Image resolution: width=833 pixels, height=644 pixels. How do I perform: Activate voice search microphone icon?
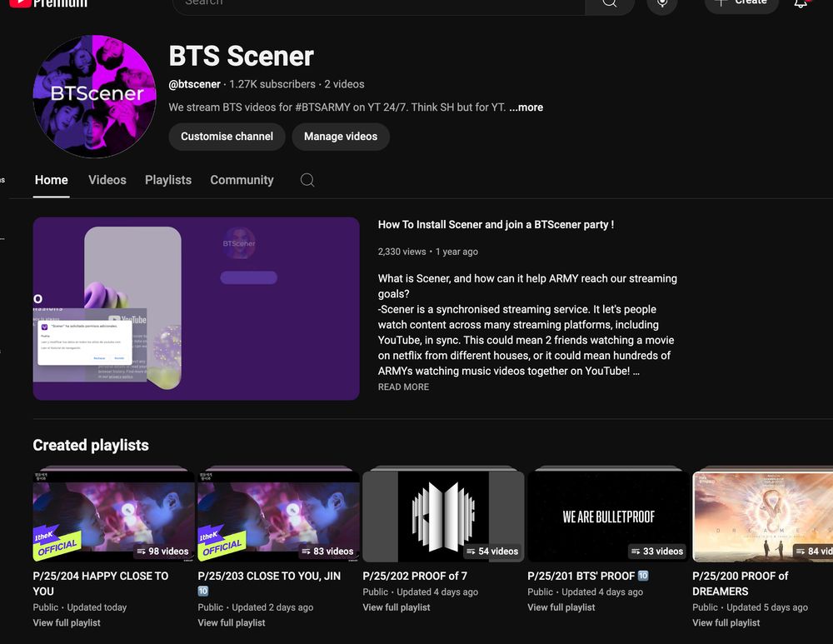pyautogui.click(x=662, y=4)
